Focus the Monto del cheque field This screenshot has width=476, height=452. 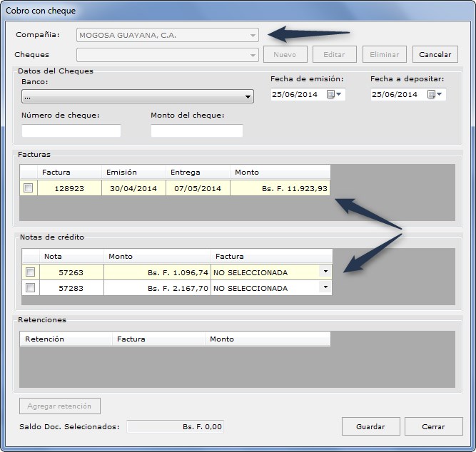(197, 130)
